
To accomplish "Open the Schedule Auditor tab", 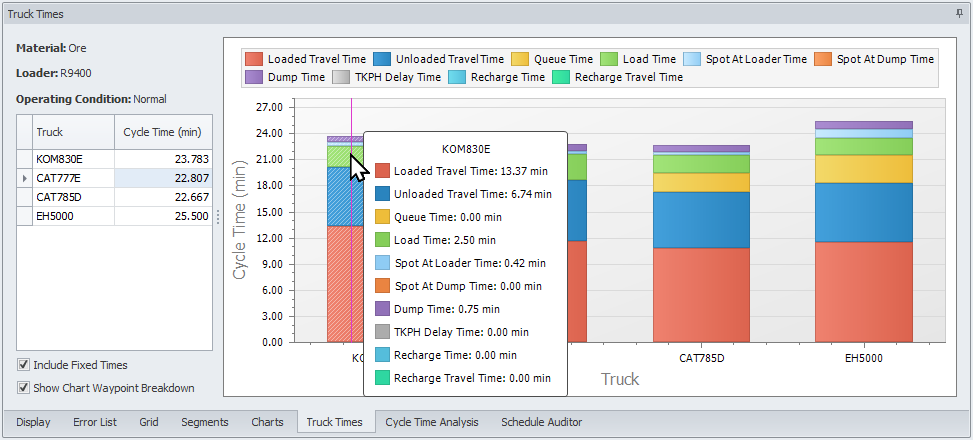I will pyautogui.click(x=542, y=422).
